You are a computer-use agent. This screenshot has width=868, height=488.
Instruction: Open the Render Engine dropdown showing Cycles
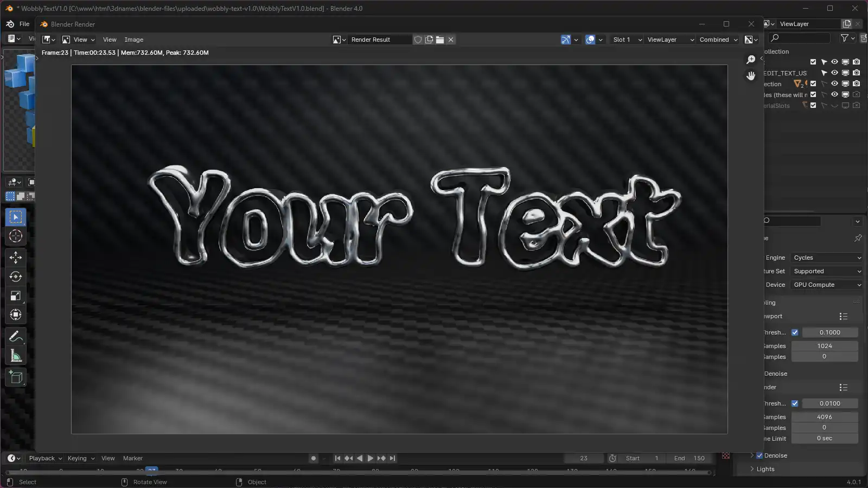pos(827,258)
